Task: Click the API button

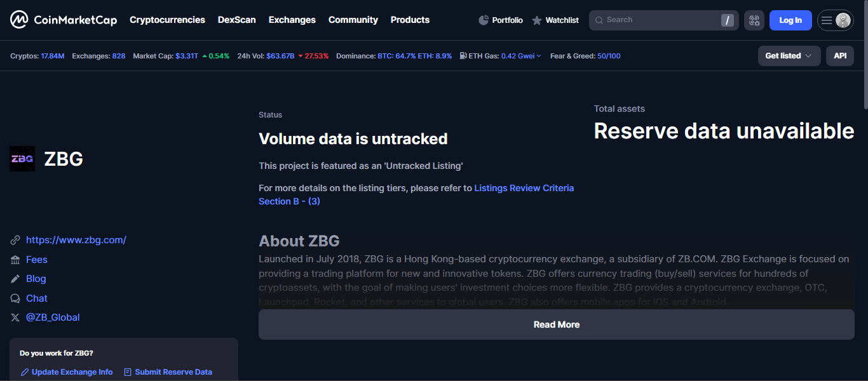Action: 840,56
